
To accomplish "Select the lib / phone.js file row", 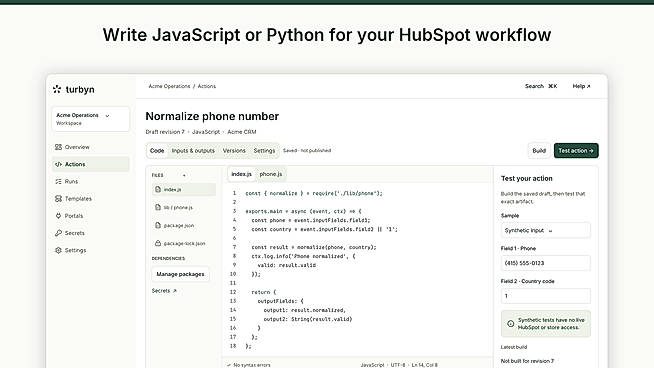I will 184,207.
